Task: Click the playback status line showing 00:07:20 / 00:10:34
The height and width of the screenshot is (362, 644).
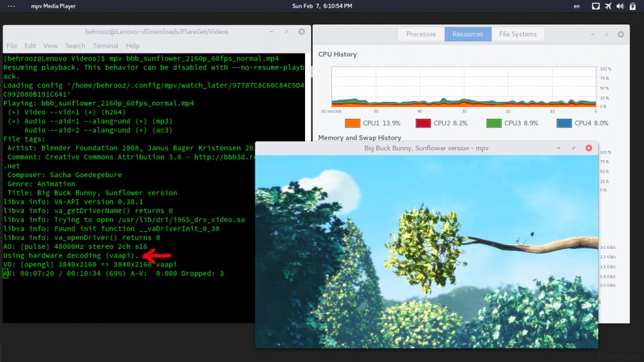Action: (x=113, y=273)
